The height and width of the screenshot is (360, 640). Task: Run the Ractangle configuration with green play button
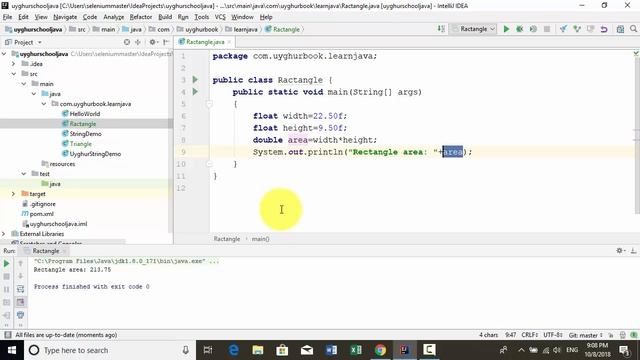point(506,29)
